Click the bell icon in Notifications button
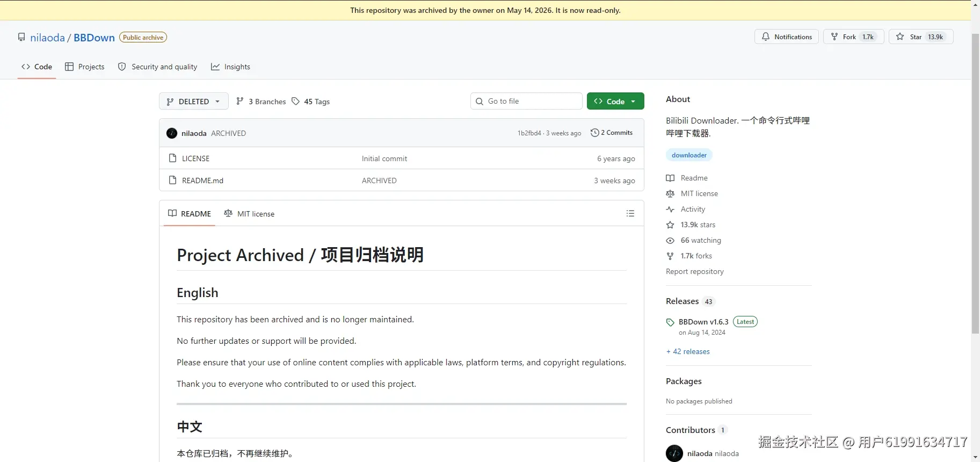 (x=766, y=37)
